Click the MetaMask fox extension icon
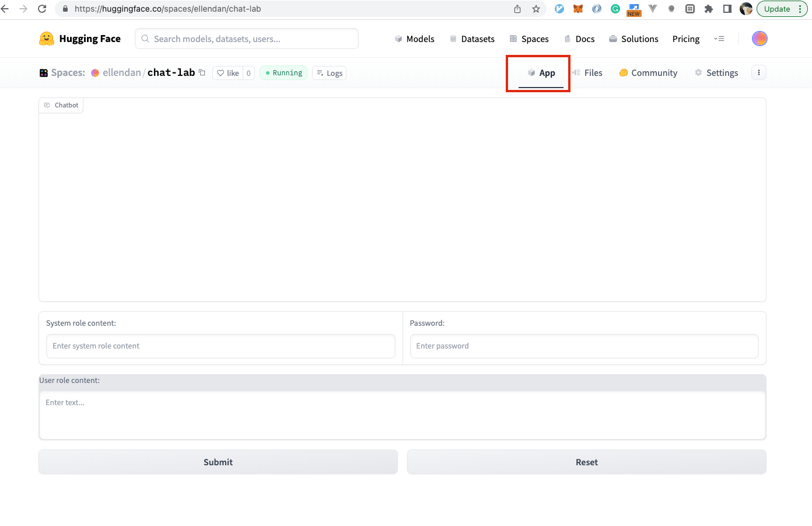The width and height of the screenshot is (812, 526). click(x=578, y=9)
